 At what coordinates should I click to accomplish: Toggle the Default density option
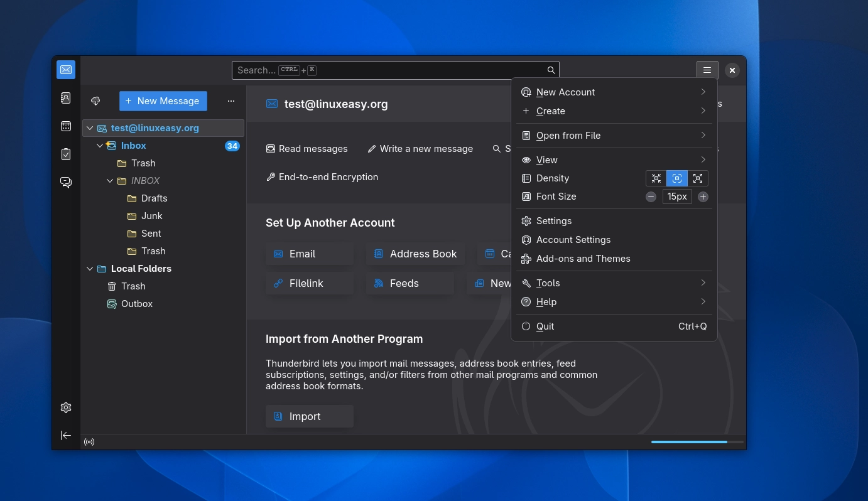(676, 178)
